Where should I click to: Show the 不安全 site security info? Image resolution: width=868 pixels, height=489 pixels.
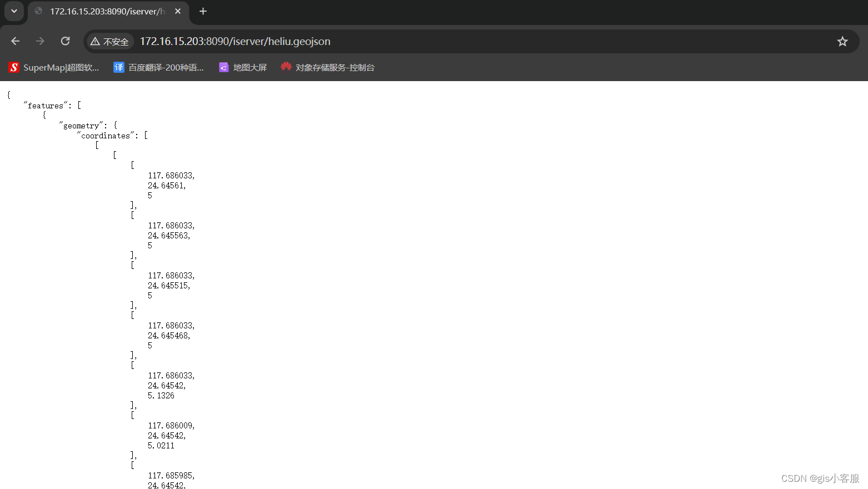[x=109, y=42]
